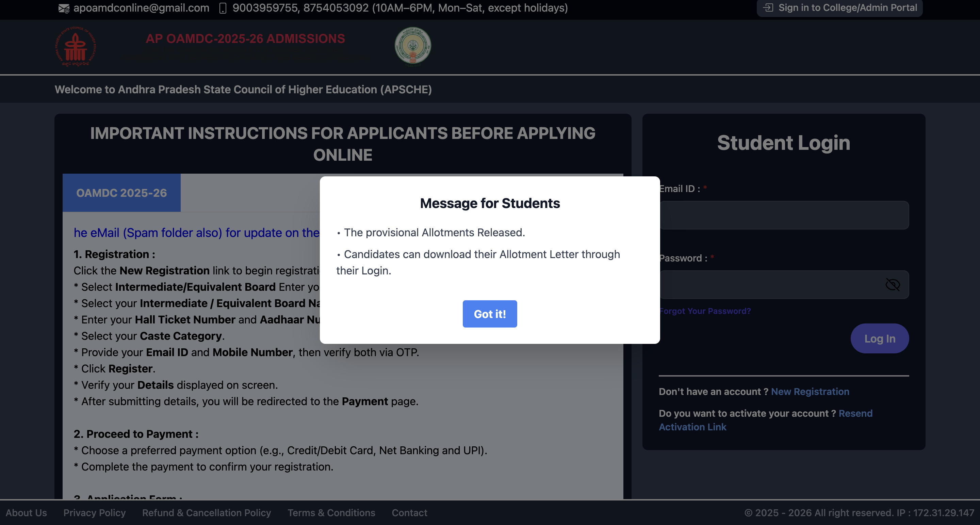Open Refund & Cancellation Policy link
The width and height of the screenshot is (980, 525).
click(x=207, y=512)
